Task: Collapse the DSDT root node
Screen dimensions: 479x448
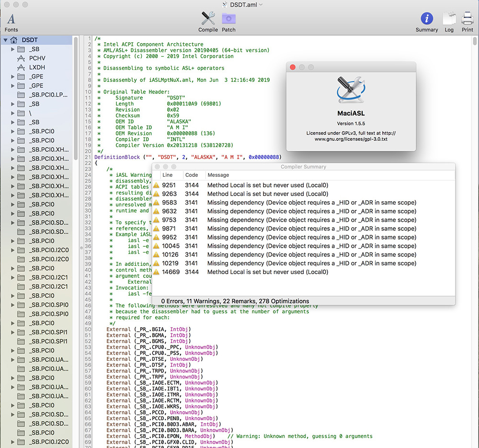Action: point(5,40)
